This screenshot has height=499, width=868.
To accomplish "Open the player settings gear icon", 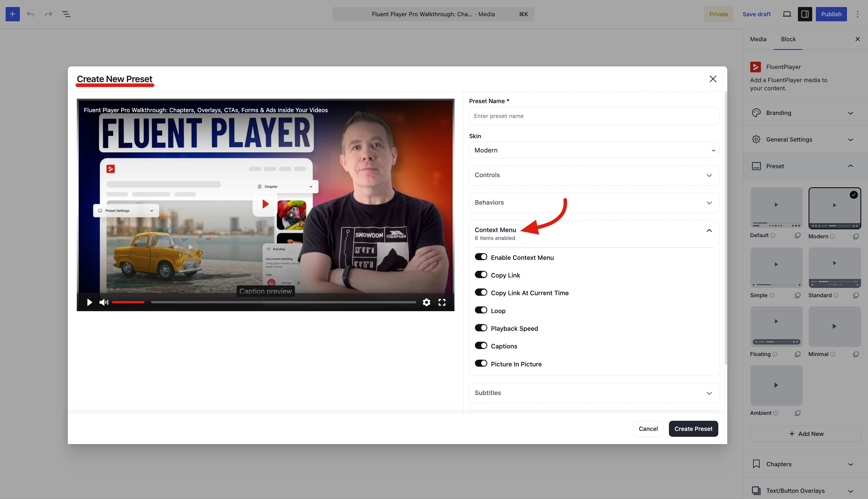I will point(426,302).
